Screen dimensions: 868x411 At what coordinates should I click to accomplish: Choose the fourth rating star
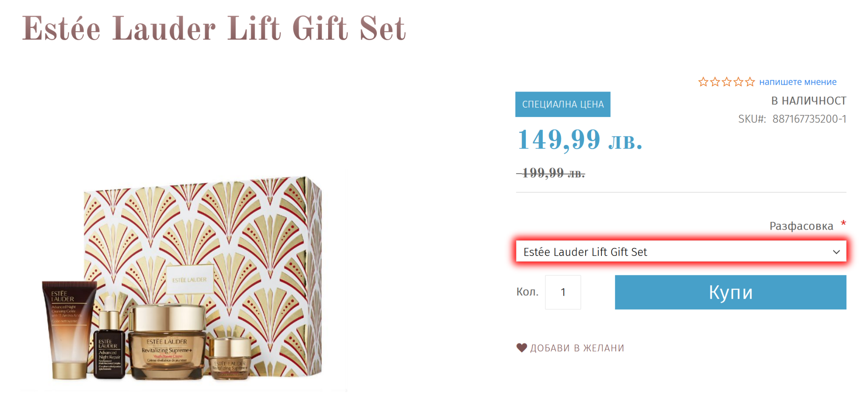tap(738, 82)
